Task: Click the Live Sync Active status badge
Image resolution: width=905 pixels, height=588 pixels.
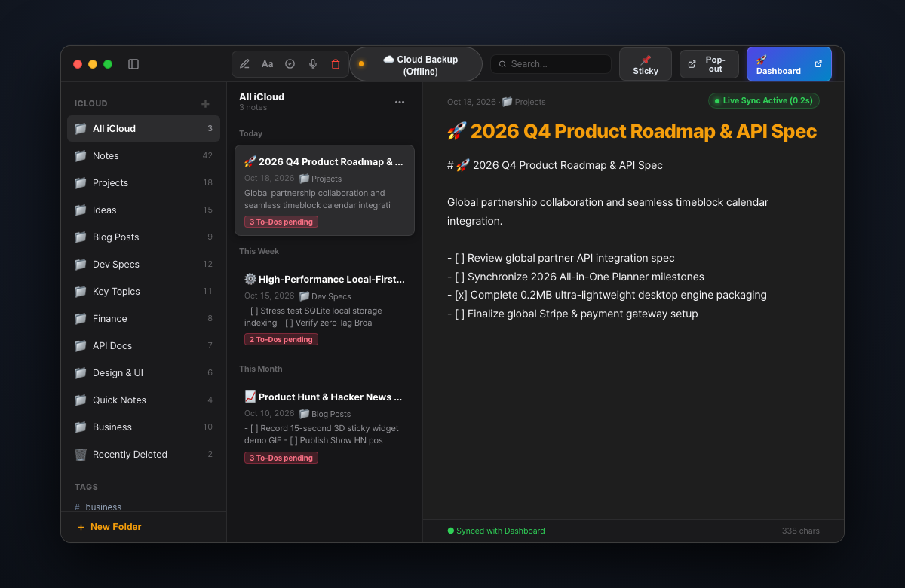Action: 764,100
